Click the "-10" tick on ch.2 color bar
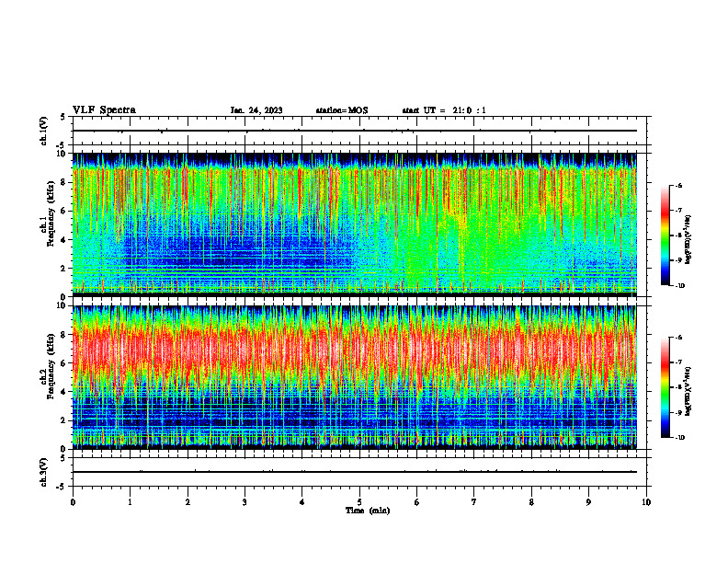The image size is (728, 563). pos(679,438)
